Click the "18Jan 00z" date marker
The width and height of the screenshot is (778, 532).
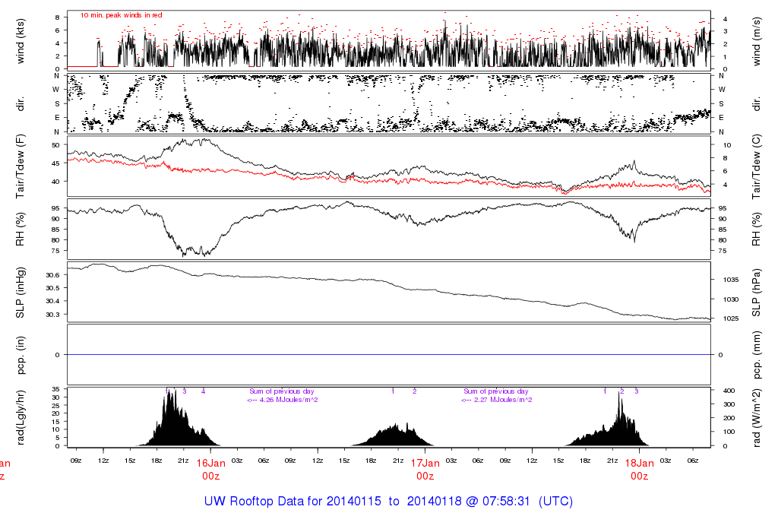click(x=639, y=470)
